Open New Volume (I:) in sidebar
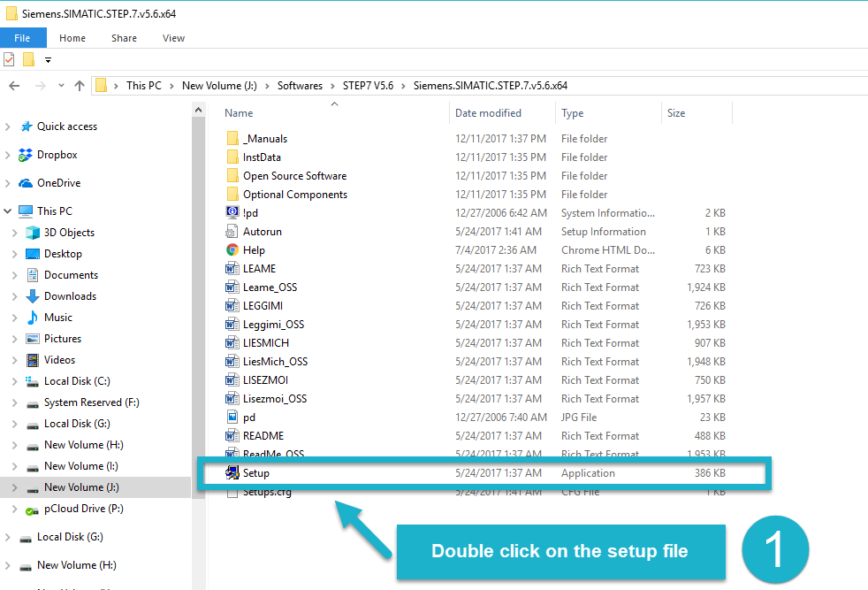 coord(80,466)
